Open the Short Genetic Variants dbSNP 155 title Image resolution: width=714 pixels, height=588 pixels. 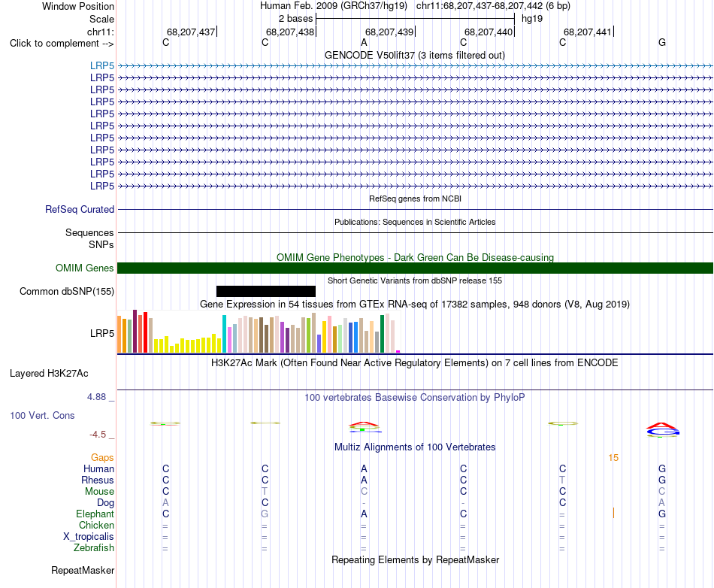point(415,280)
